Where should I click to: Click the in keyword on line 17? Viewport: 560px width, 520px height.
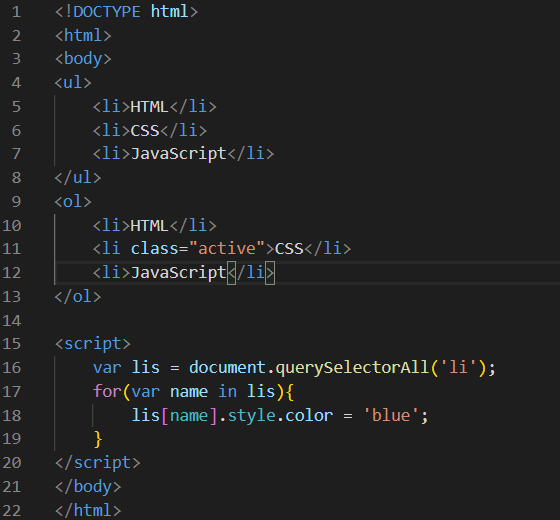[227, 391]
